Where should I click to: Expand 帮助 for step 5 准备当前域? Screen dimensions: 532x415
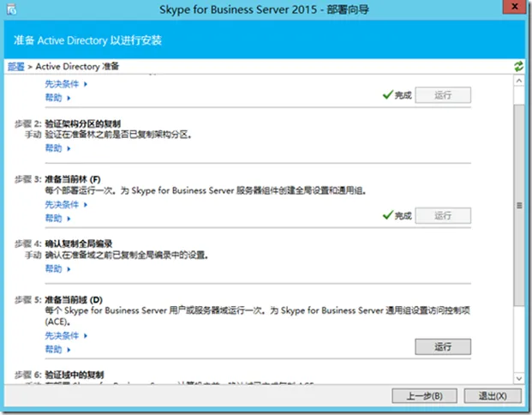coord(57,350)
